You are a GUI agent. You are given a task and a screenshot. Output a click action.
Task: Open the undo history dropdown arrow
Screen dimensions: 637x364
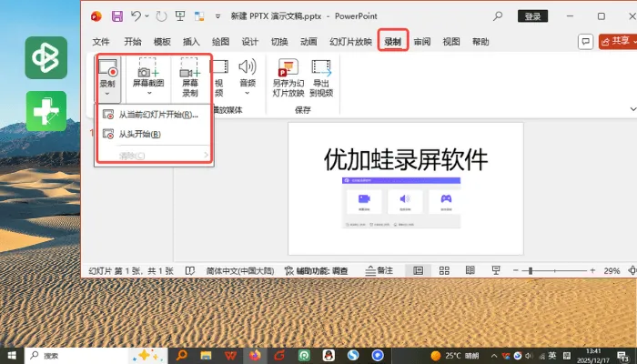point(147,16)
